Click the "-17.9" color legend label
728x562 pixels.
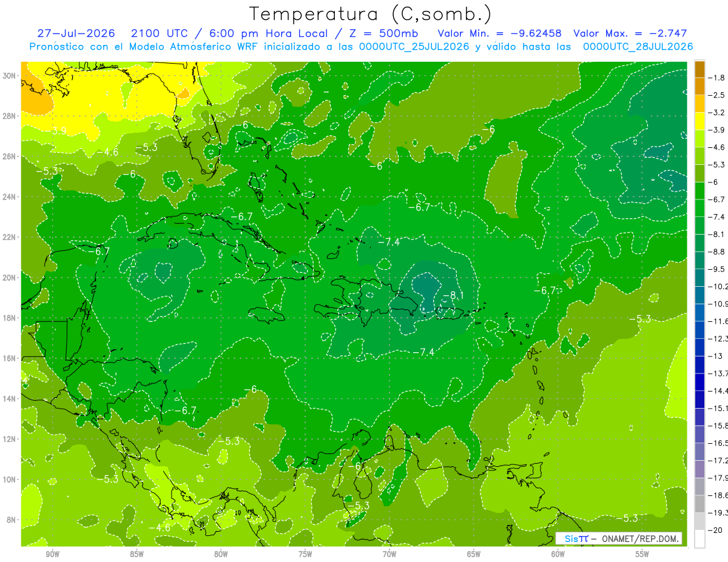[x=718, y=478]
